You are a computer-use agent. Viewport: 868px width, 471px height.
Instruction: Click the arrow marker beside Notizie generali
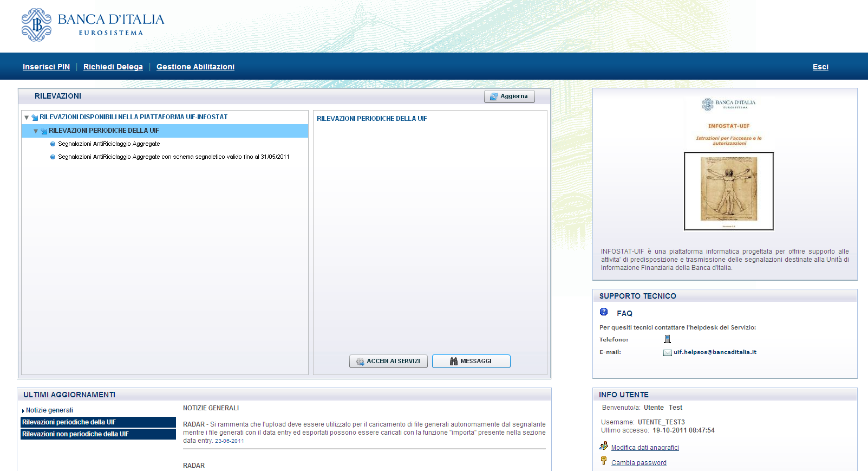click(23, 411)
